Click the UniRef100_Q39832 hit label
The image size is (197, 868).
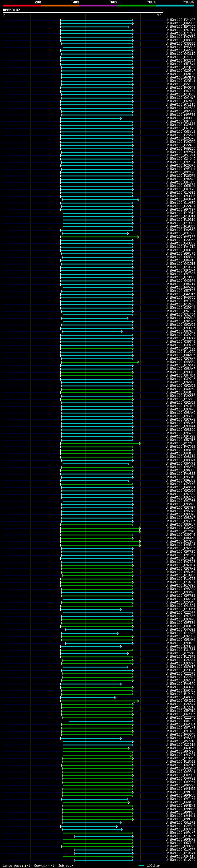pos(180,125)
